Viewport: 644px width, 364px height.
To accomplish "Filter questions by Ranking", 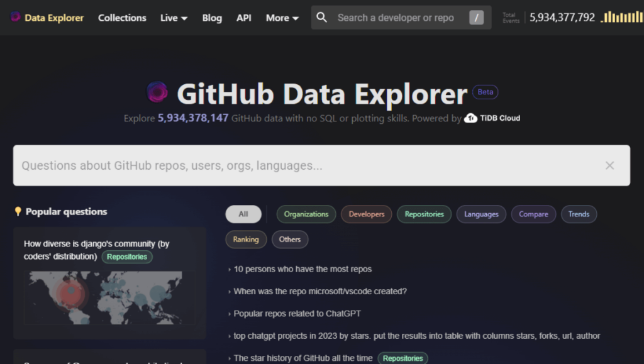I will click(x=246, y=240).
